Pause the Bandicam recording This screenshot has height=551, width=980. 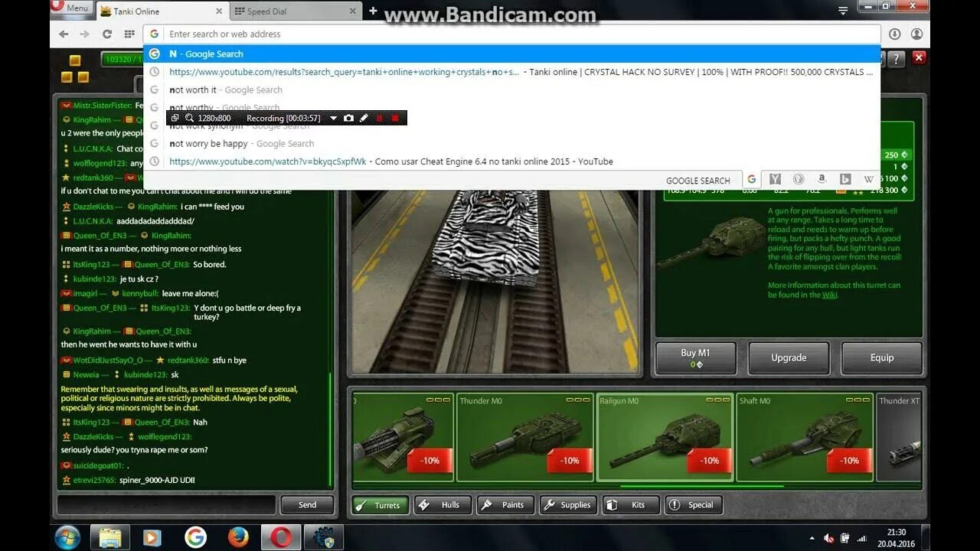379,118
